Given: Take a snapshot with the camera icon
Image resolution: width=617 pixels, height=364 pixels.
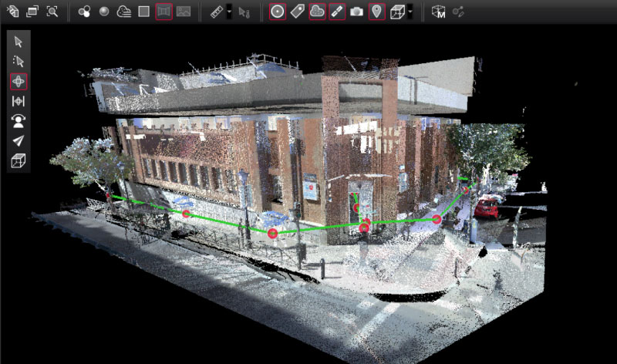Looking at the screenshot, I should pyautogui.click(x=356, y=12).
